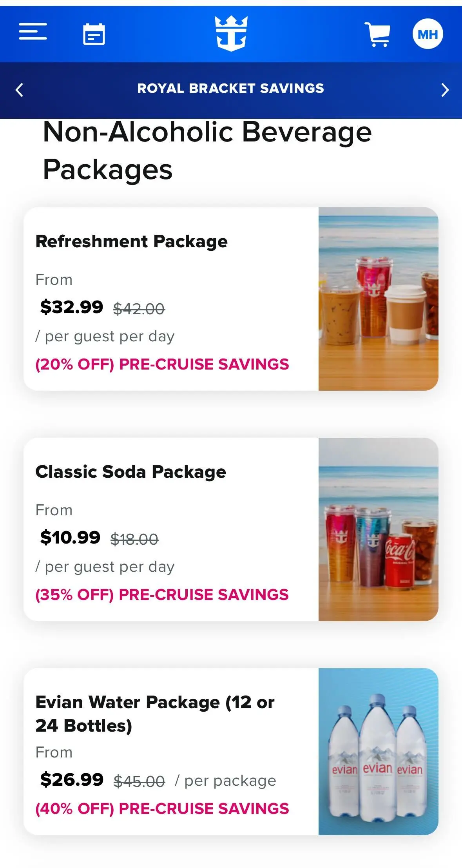The image size is (462, 868).
Task: Tap the Evian bottles photo
Action: point(378,752)
